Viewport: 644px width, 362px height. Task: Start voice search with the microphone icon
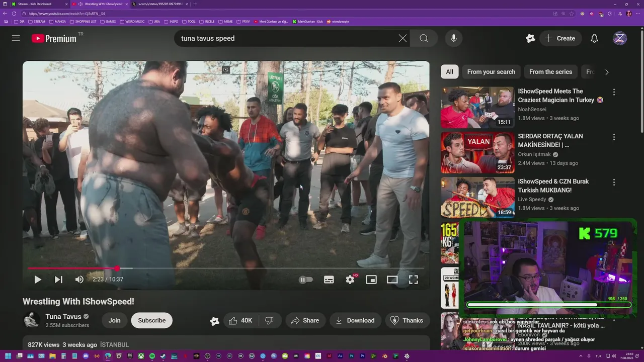pos(454,38)
